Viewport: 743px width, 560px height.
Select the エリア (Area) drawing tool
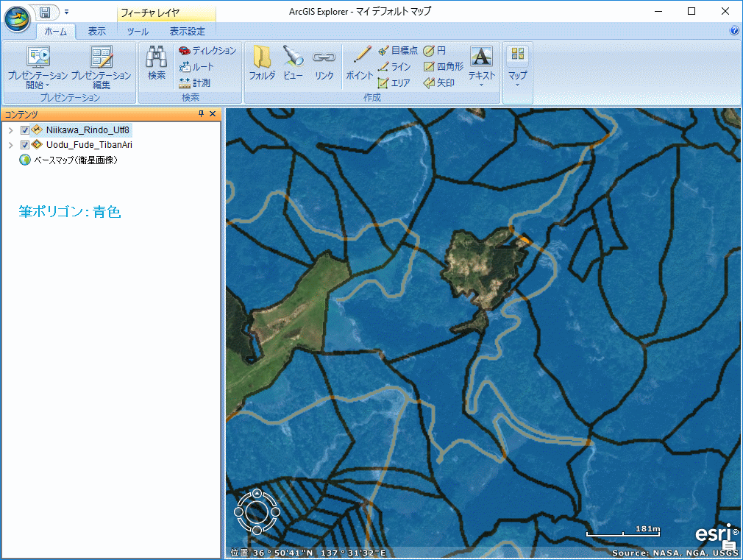pyautogui.click(x=397, y=82)
